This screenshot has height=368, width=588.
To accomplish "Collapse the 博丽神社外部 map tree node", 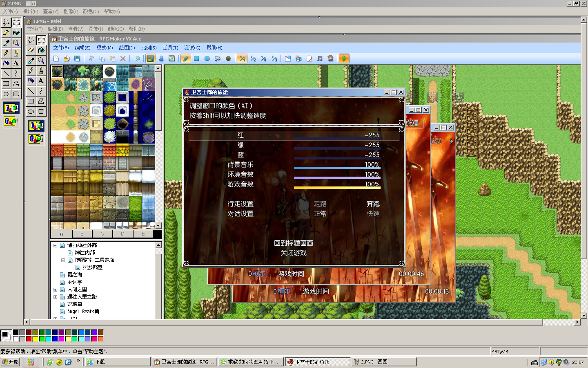I will pyautogui.click(x=55, y=245).
